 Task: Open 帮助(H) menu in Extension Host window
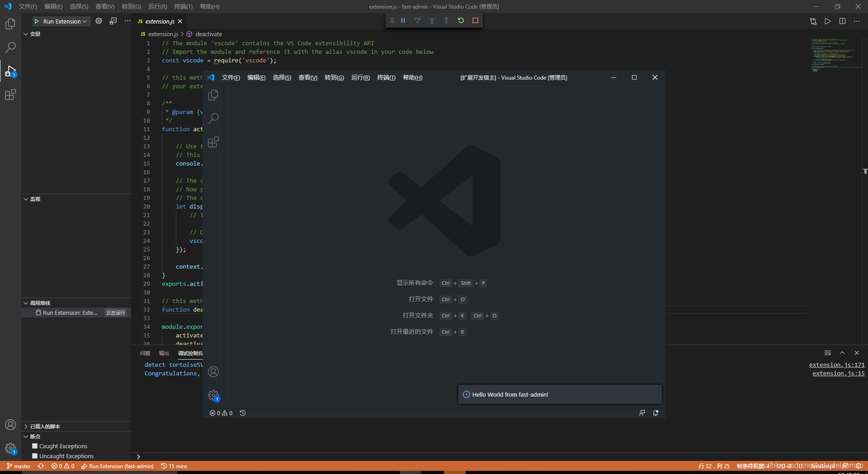(412, 78)
